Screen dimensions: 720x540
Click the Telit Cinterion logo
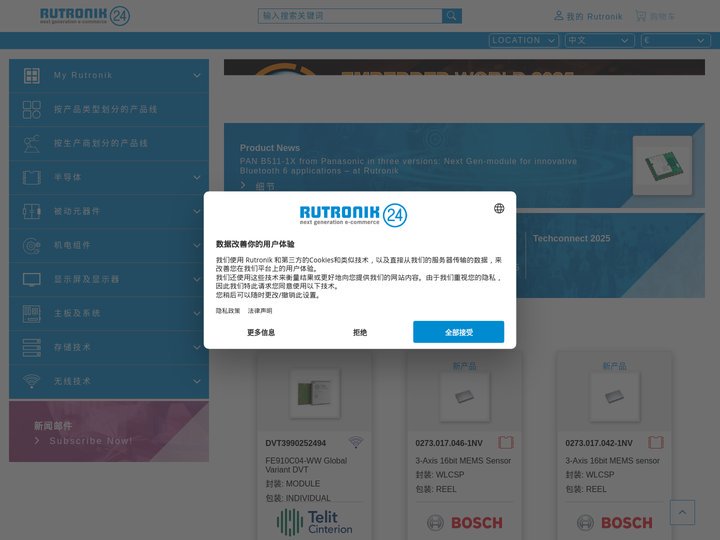pyautogui.click(x=315, y=523)
